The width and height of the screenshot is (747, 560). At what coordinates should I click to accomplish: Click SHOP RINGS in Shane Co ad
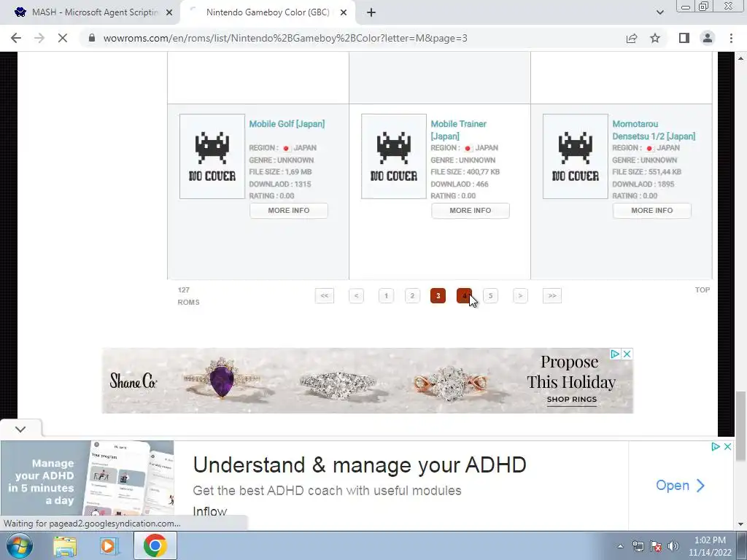click(572, 399)
